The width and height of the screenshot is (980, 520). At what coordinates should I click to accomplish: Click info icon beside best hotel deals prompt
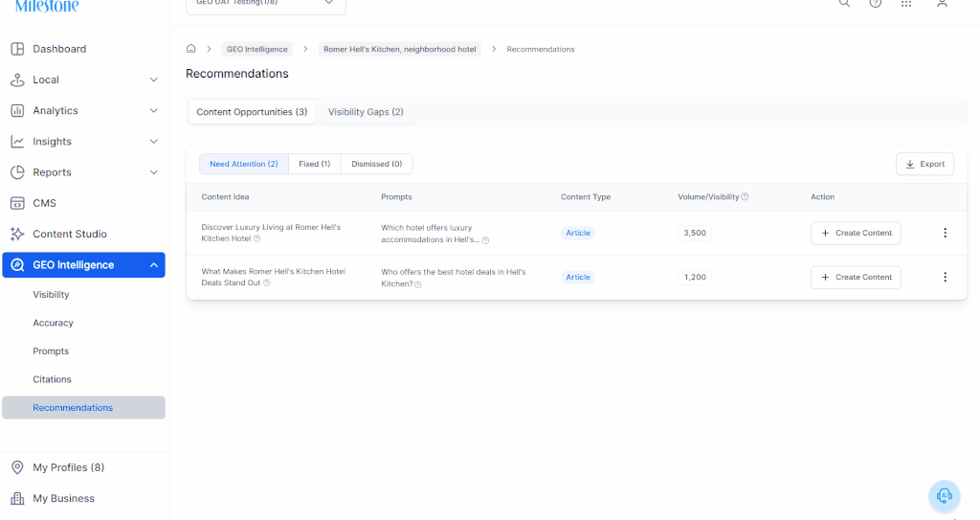tap(418, 284)
